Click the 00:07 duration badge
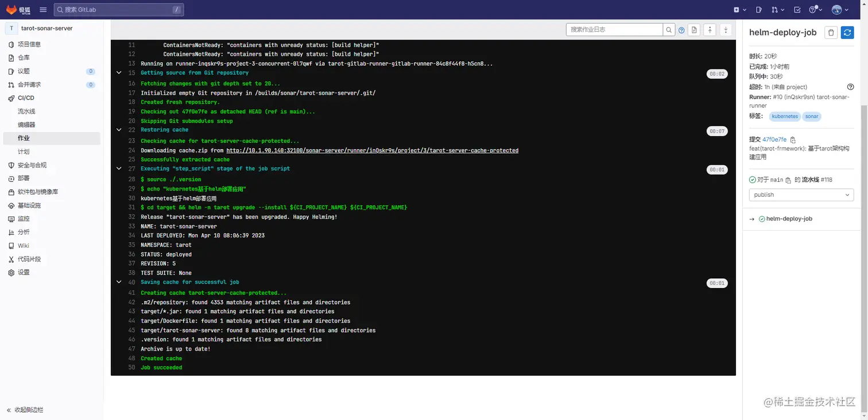The image size is (868, 420). [717, 131]
